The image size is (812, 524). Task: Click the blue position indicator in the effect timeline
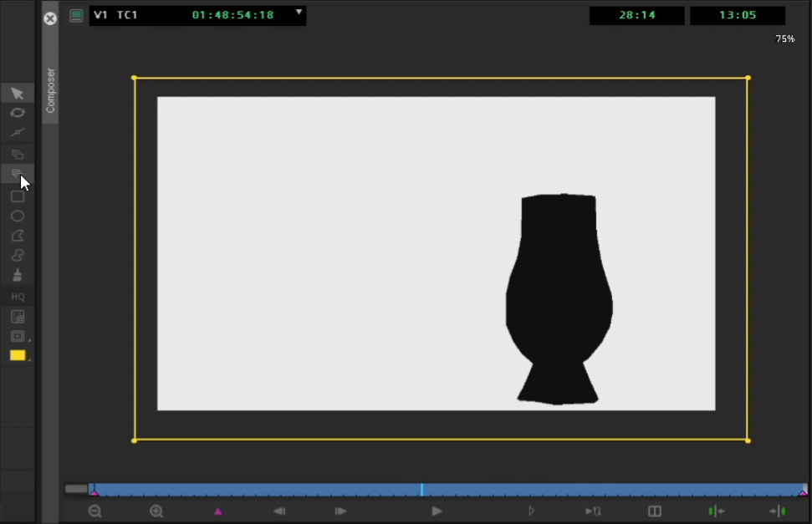click(x=421, y=489)
